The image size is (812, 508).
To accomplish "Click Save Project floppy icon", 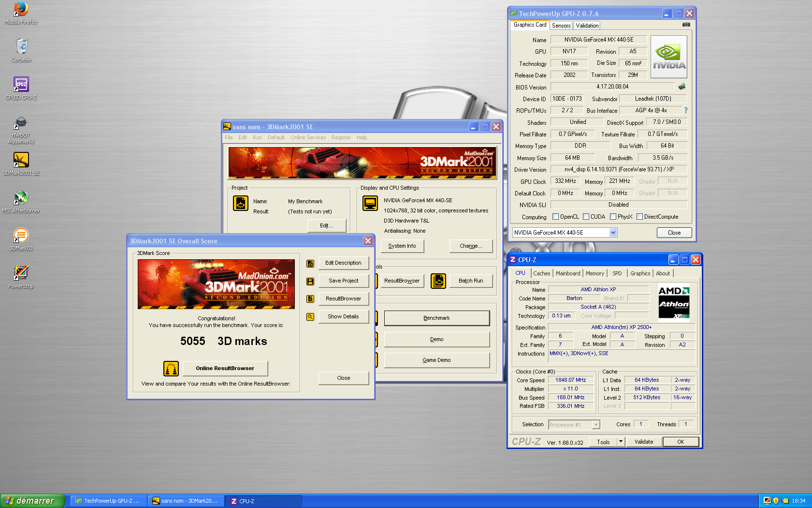I will [x=310, y=281].
